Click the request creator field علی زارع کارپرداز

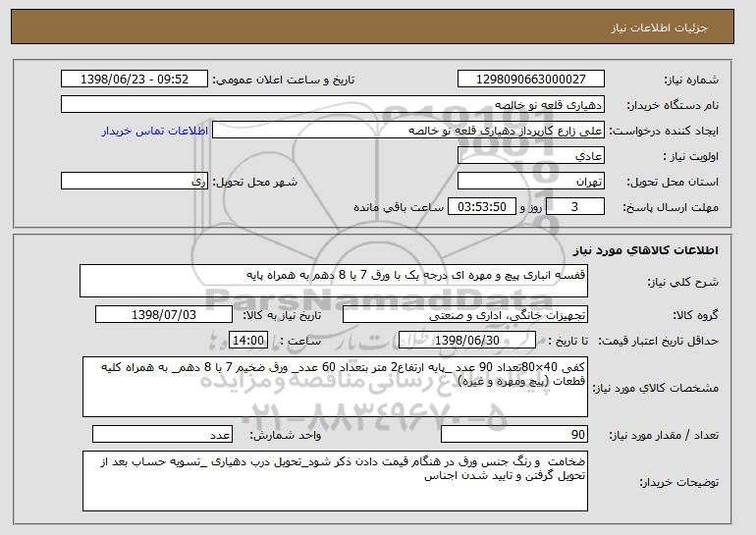pos(408,131)
